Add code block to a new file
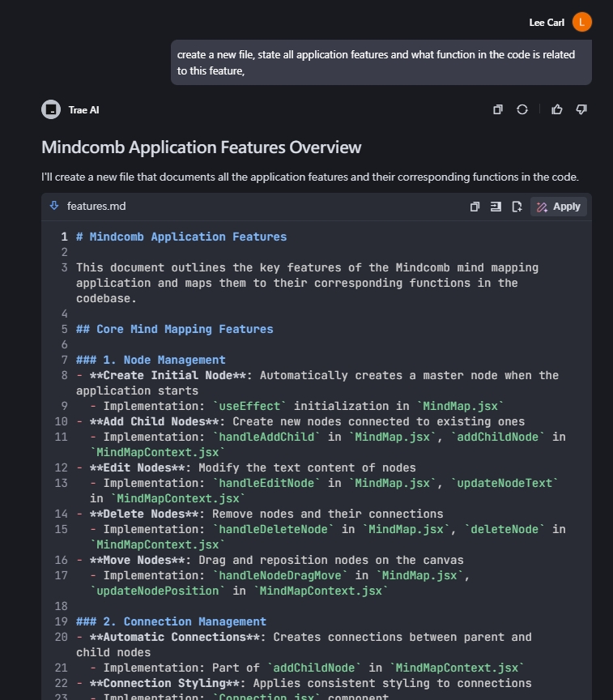 click(517, 207)
